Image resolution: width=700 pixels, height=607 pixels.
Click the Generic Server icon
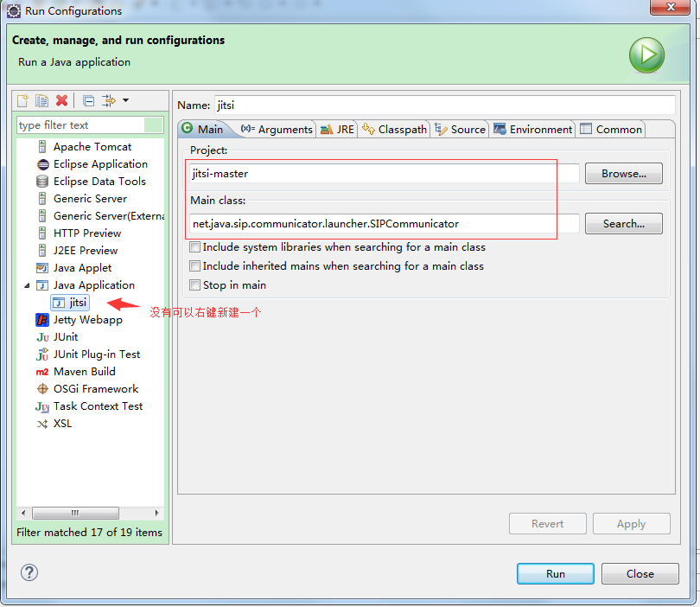tap(42, 198)
